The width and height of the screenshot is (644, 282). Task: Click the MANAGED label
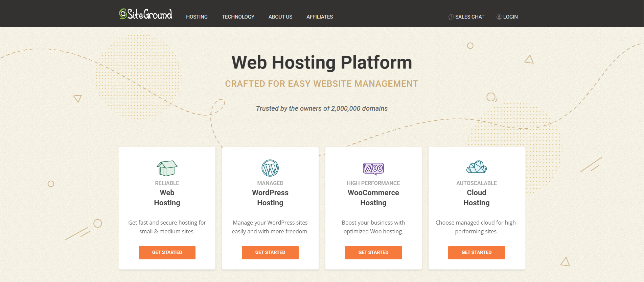click(x=270, y=183)
